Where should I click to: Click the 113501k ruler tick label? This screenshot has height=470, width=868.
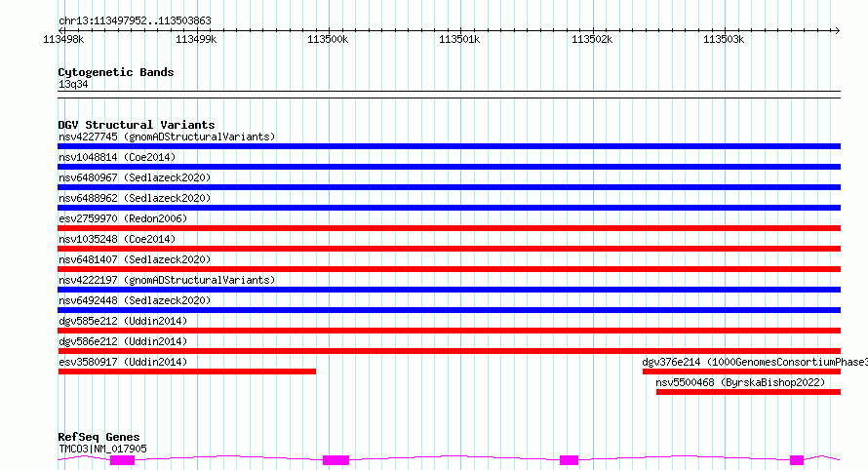[459, 39]
